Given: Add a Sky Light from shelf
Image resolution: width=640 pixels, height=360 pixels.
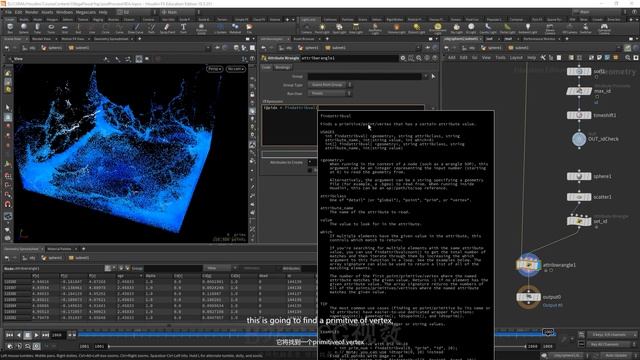Looking at the screenshot, I should [x=457, y=28].
